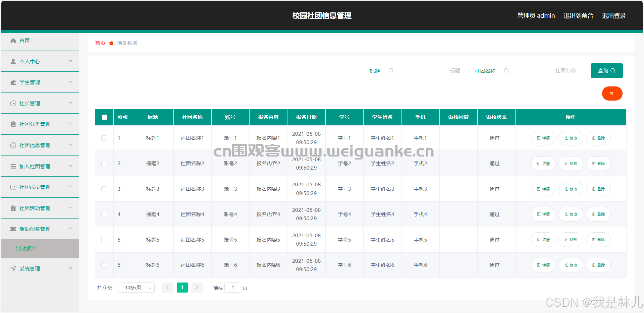Click the 系统管理 paper plane icon
This screenshot has width=644, height=313.
coord(13,268)
